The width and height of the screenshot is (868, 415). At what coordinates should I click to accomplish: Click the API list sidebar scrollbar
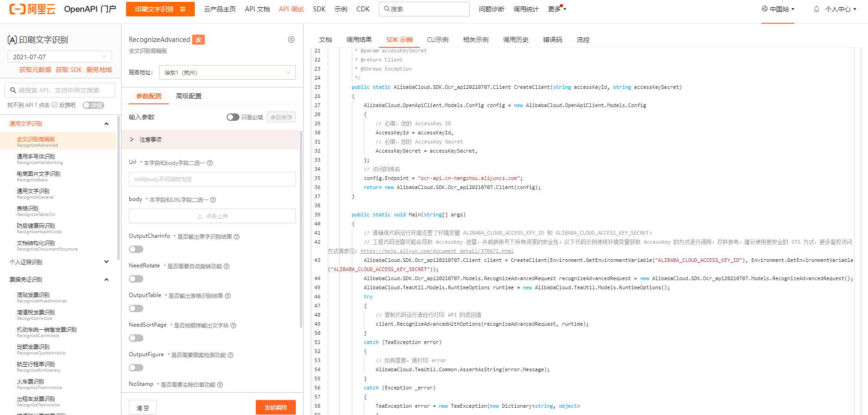pos(118,188)
